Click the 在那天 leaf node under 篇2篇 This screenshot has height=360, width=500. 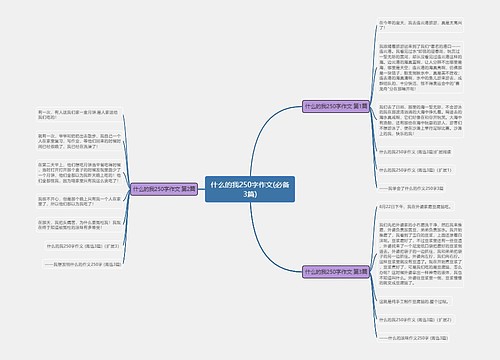point(79,225)
